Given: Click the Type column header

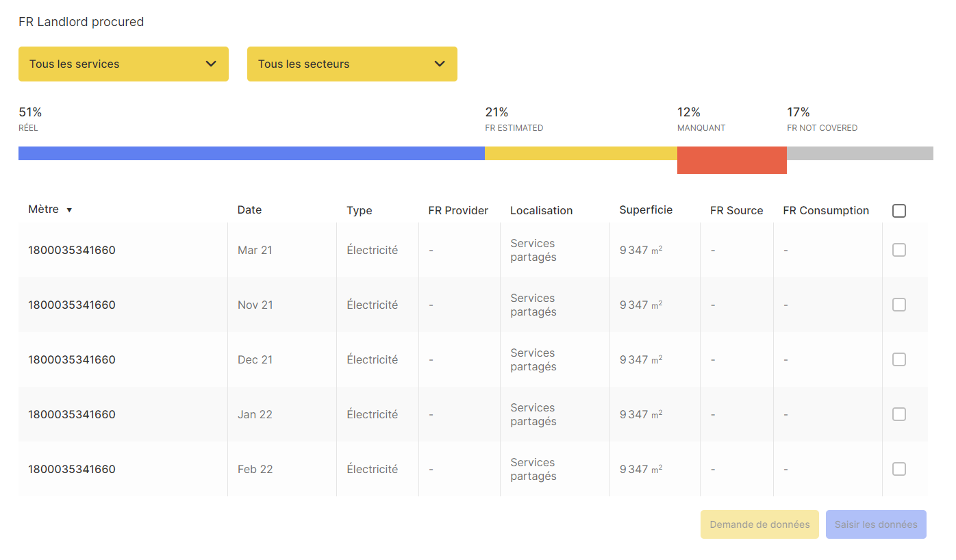Looking at the screenshot, I should pyautogui.click(x=359, y=210).
